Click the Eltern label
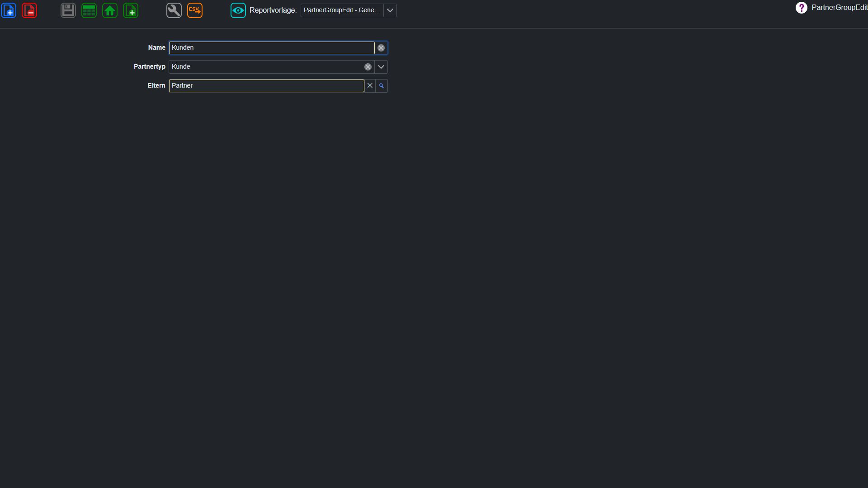 (x=156, y=86)
